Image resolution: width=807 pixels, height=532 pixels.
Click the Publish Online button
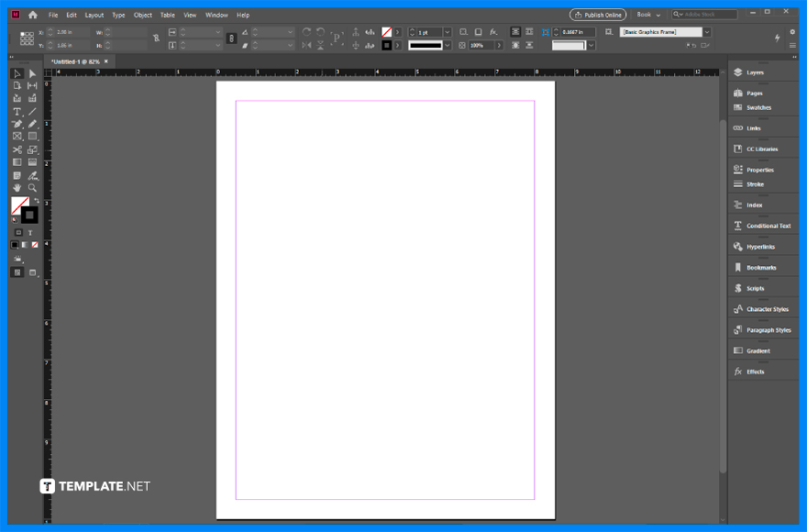597,15
